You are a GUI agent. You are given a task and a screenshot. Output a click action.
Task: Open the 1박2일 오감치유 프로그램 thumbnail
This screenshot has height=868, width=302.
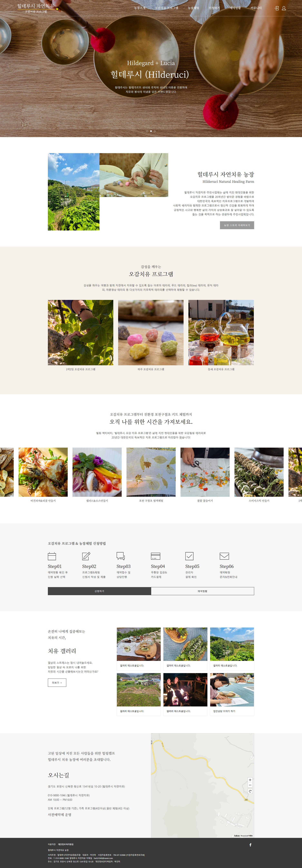point(81,333)
